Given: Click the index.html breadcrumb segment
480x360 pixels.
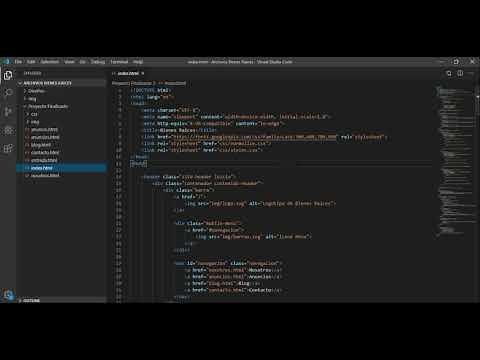Looking at the screenshot, I should 173,83.
